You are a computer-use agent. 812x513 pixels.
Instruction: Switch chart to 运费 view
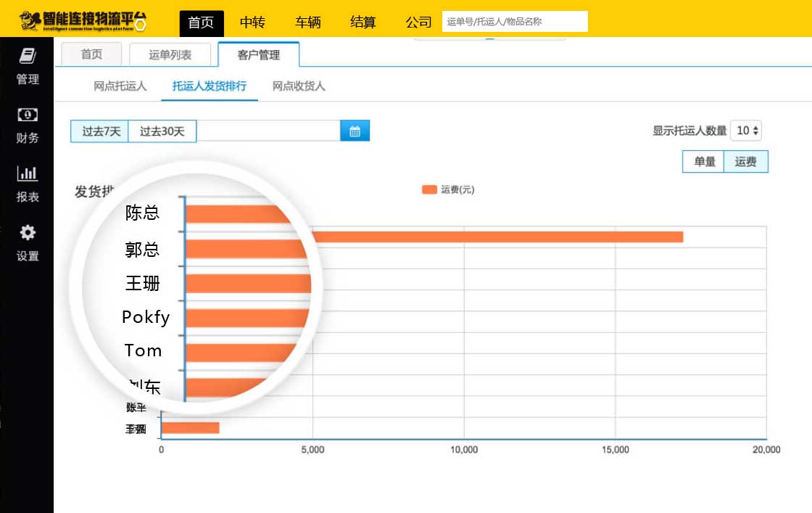click(745, 162)
